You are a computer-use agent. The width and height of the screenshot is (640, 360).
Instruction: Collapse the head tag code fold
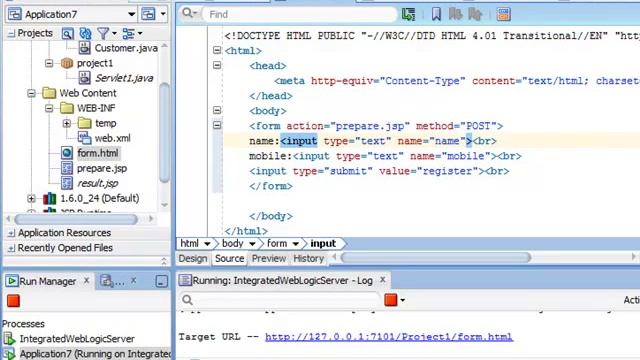[217, 65]
